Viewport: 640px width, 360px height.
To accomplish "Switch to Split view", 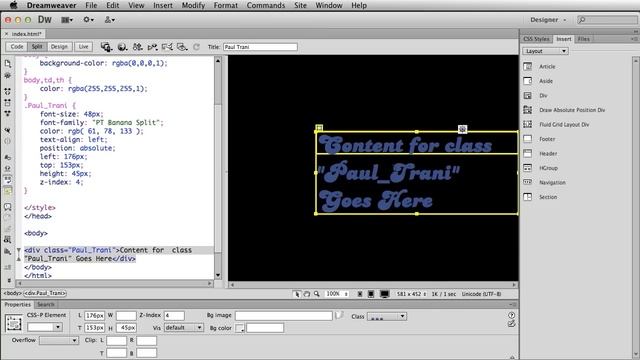I will [37, 47].
